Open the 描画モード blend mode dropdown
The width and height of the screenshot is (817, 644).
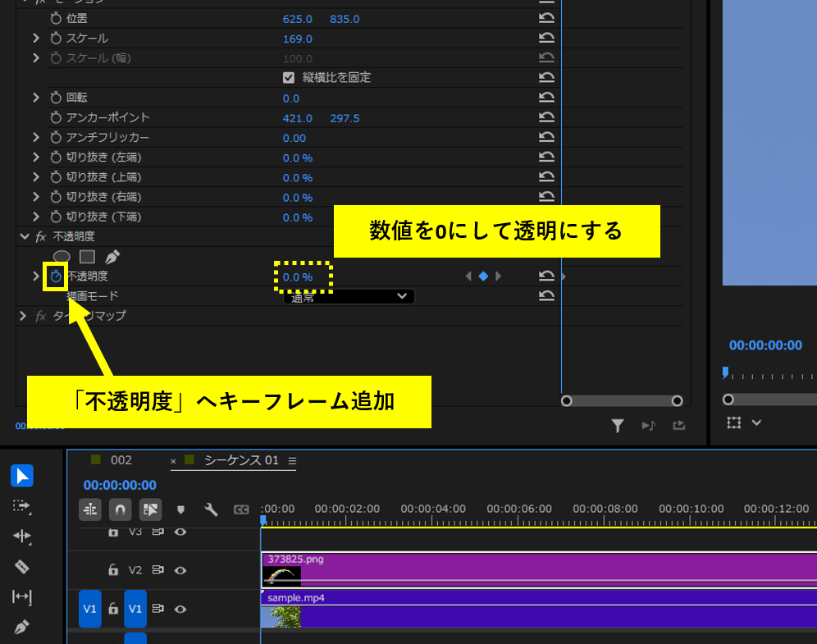[349, 296]
